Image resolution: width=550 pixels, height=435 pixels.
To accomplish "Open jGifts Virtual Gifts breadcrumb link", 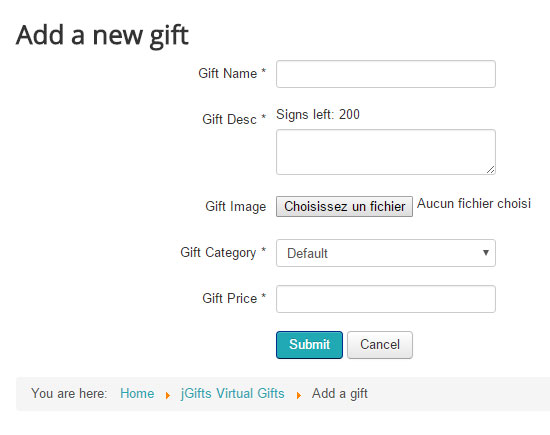I will pos(232,393).
